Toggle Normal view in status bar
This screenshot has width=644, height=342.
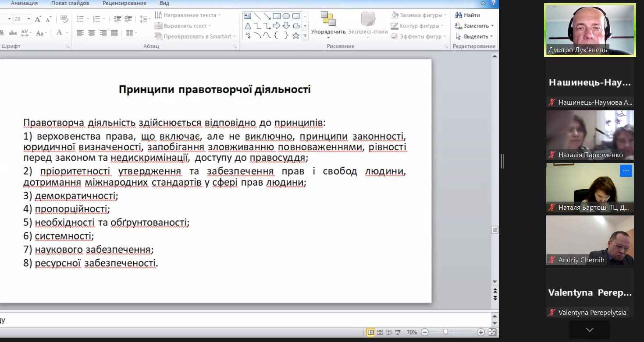point(371,332)
